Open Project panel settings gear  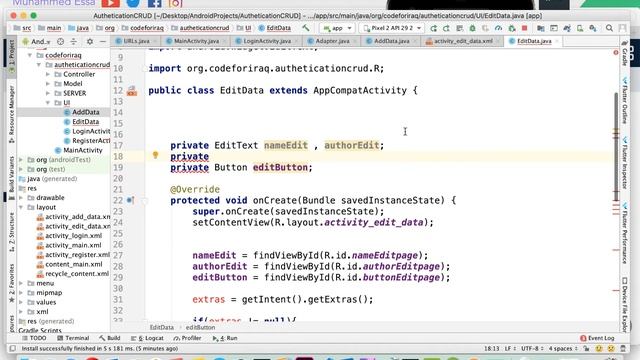pos(89,42)
